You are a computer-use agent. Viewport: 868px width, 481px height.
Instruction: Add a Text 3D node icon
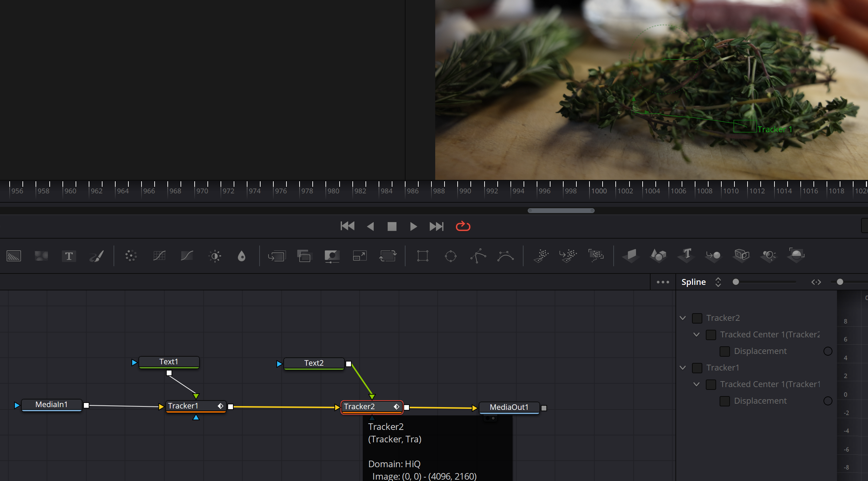coord(686,255)
